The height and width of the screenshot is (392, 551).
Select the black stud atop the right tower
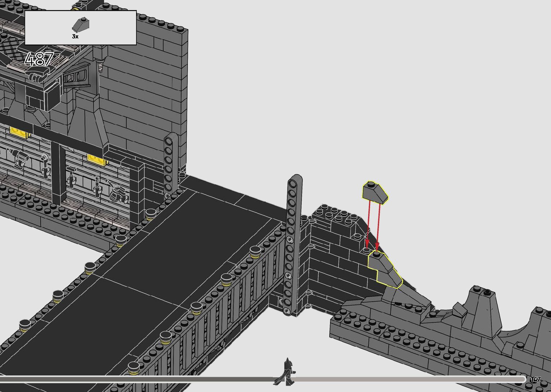coord(487,292)
